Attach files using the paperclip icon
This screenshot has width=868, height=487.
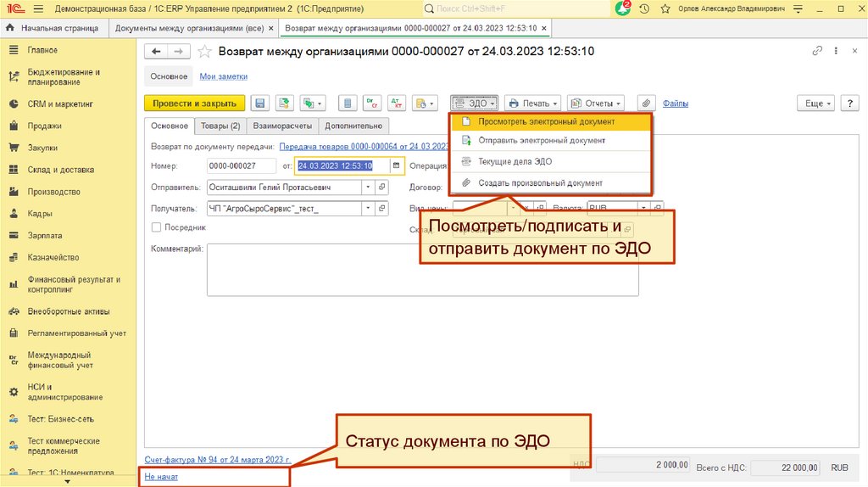[646, 103]
